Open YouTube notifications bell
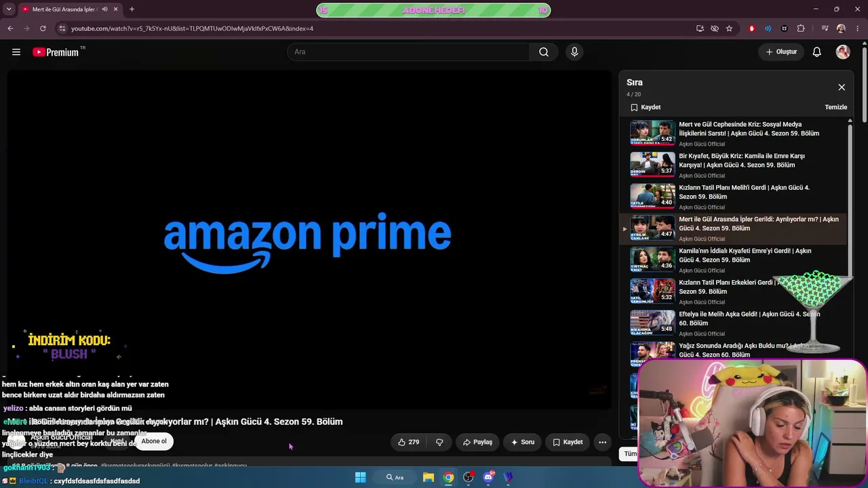This screenshot has height=488, width=868. 817,52
